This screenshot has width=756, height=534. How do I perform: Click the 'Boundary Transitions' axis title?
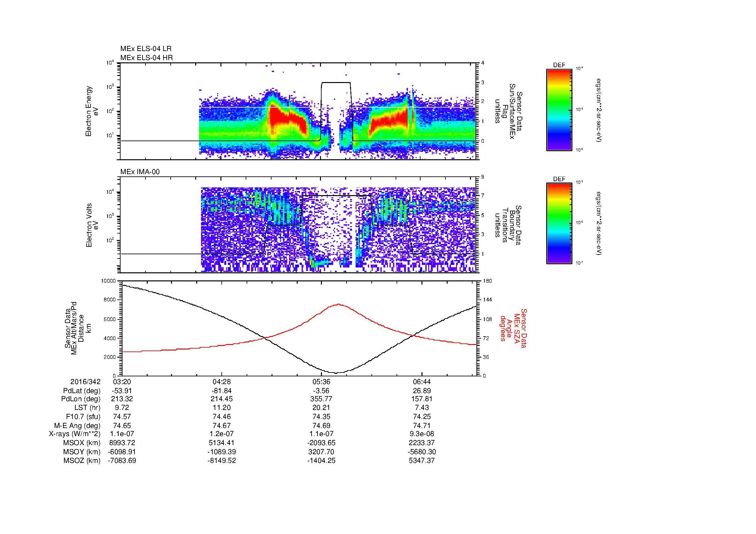pyautogui.click(x=508, y=225)
